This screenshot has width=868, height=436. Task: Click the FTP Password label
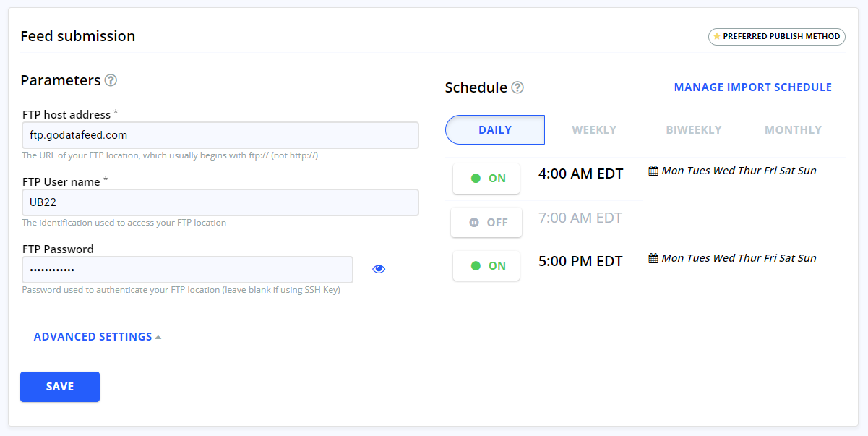58,249
